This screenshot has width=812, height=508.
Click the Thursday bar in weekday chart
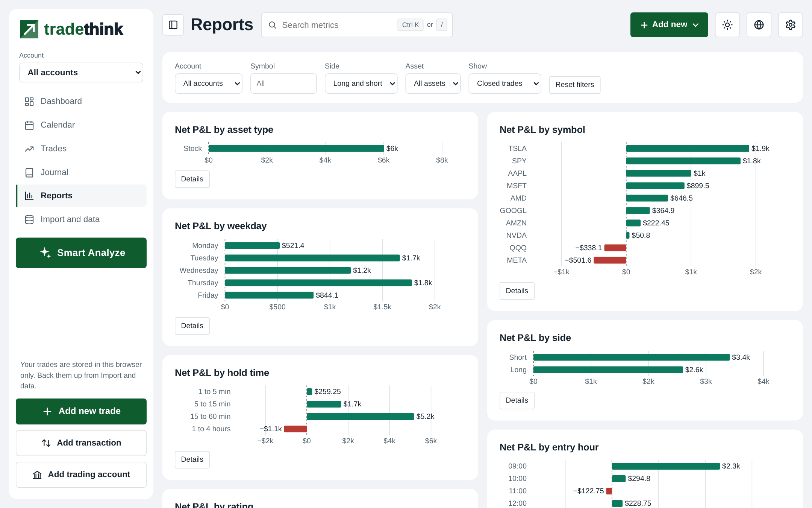pyautogui.click(x=318, y=283)
